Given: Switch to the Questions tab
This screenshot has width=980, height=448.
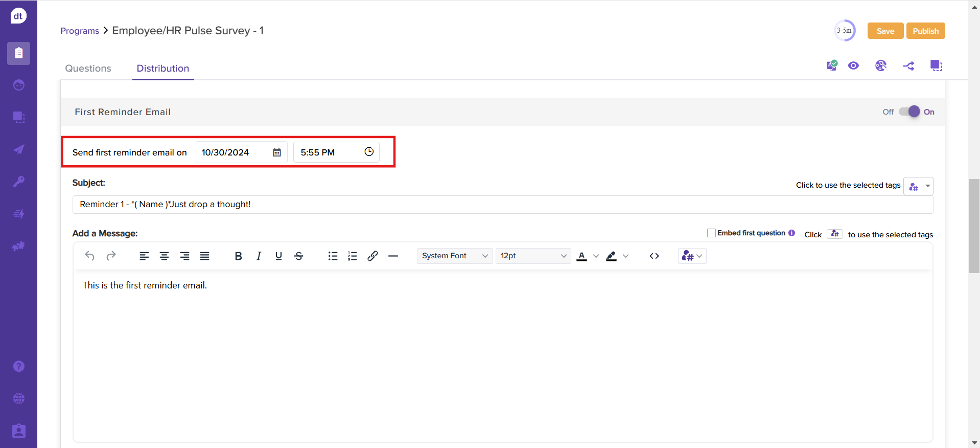Looking at the screenshot, I should [x=88, y=69].
